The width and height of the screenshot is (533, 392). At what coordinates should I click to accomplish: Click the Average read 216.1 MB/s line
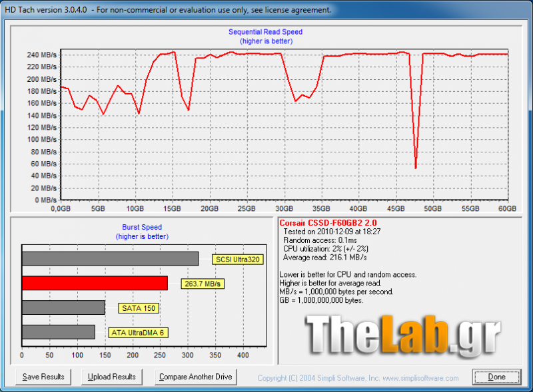pos(325,257)
